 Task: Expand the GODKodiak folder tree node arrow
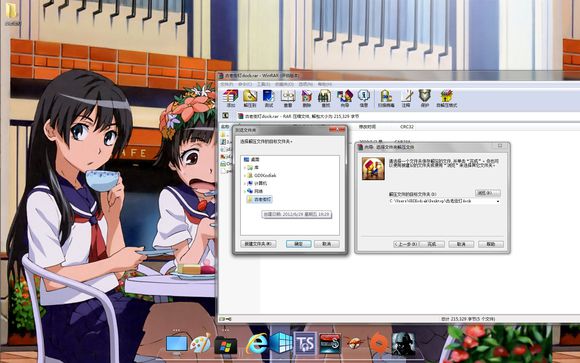[245, 175]
